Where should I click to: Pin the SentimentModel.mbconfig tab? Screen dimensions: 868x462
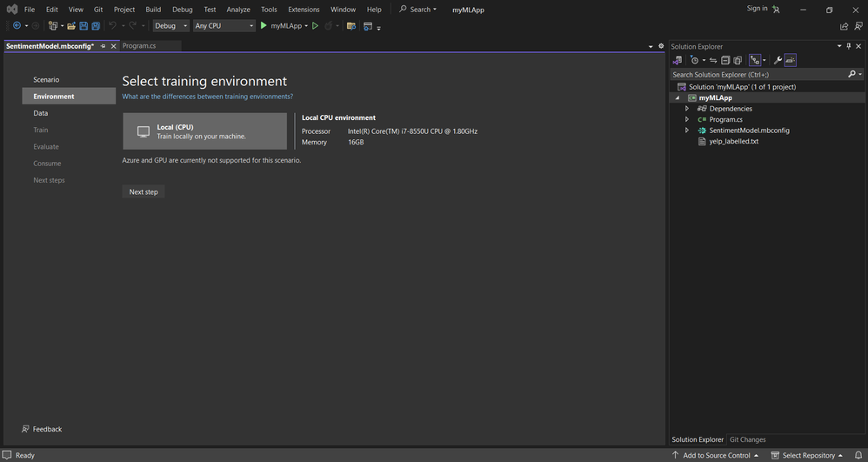pyautogui.click(x=103, y=46)
